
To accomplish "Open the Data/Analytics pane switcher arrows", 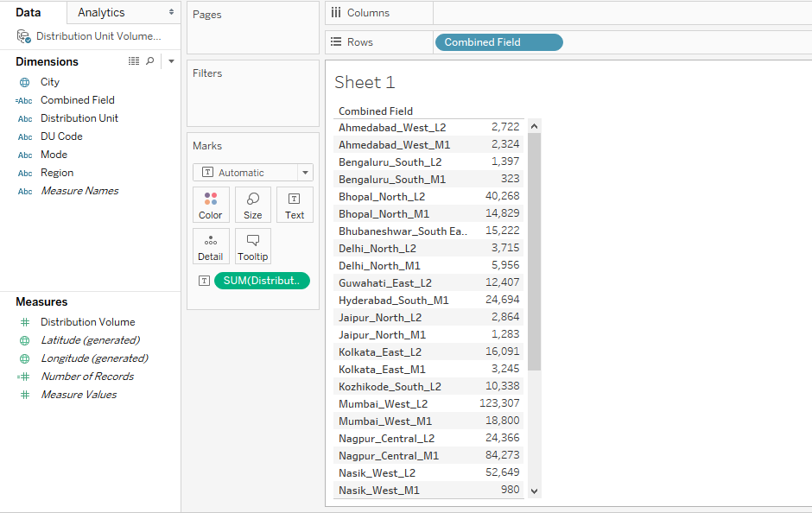I will click(x=171, y=12).
